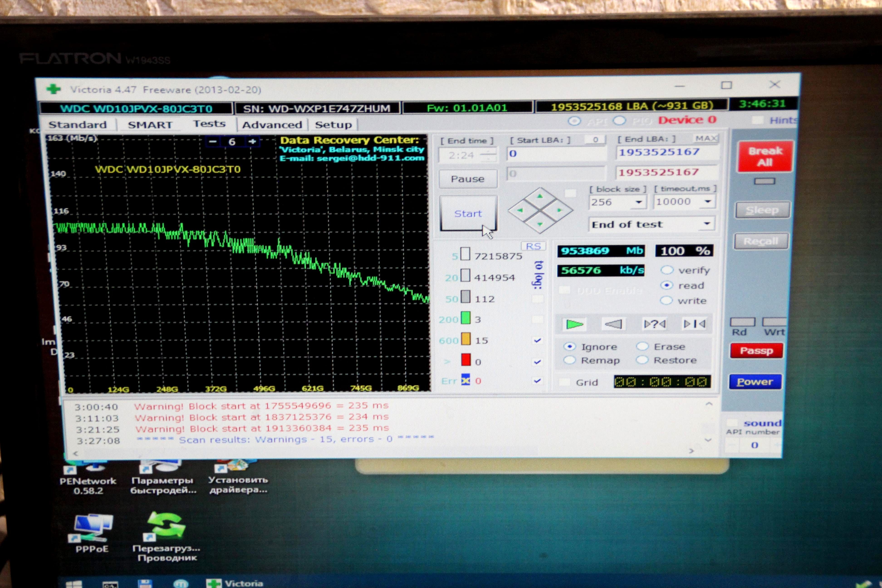
Task: Click the plus graph scale button
Action: click(252, 141)
